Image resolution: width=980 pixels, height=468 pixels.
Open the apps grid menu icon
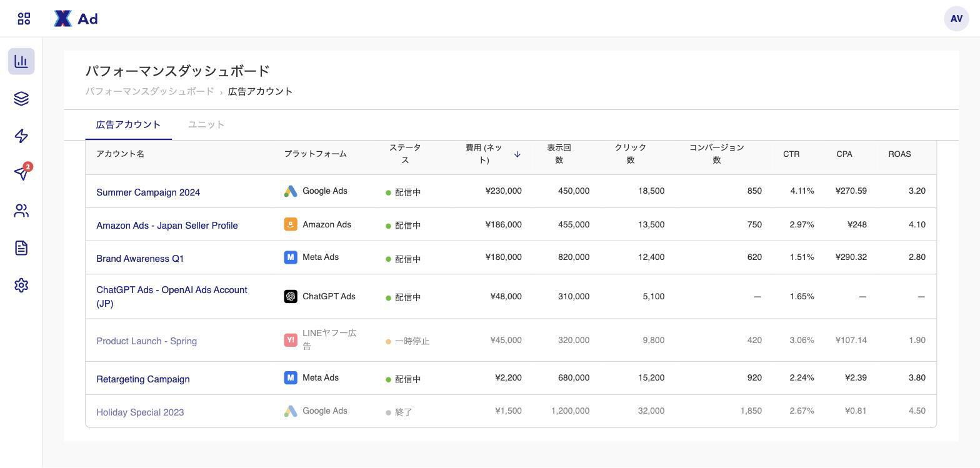pos(24,19)
